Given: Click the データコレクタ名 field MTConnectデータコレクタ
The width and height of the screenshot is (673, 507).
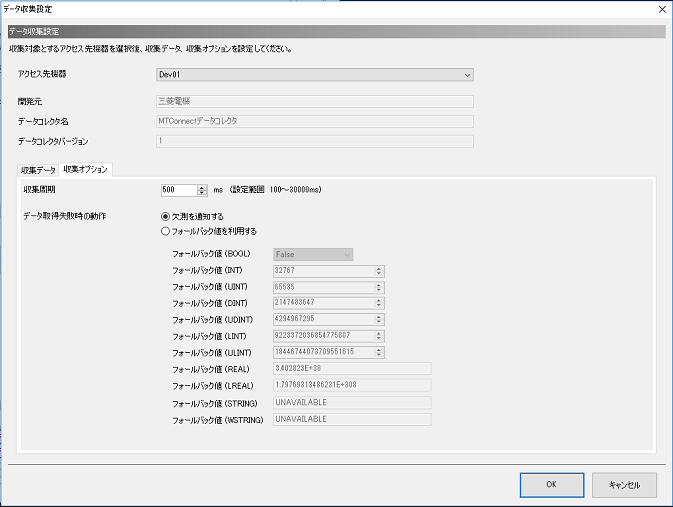Looking at the screenshot, I should click(315, 121).
